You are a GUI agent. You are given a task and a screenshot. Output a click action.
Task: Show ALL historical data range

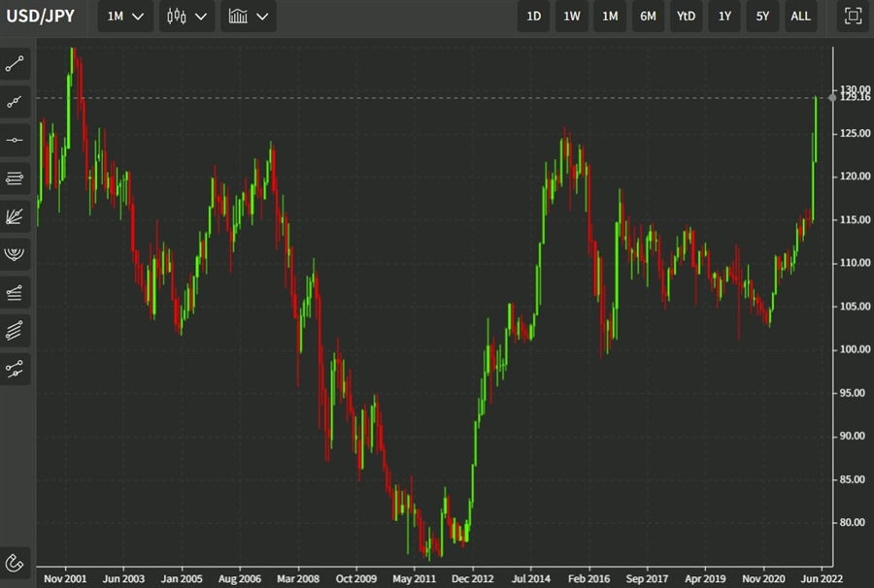tap(800, 16)
